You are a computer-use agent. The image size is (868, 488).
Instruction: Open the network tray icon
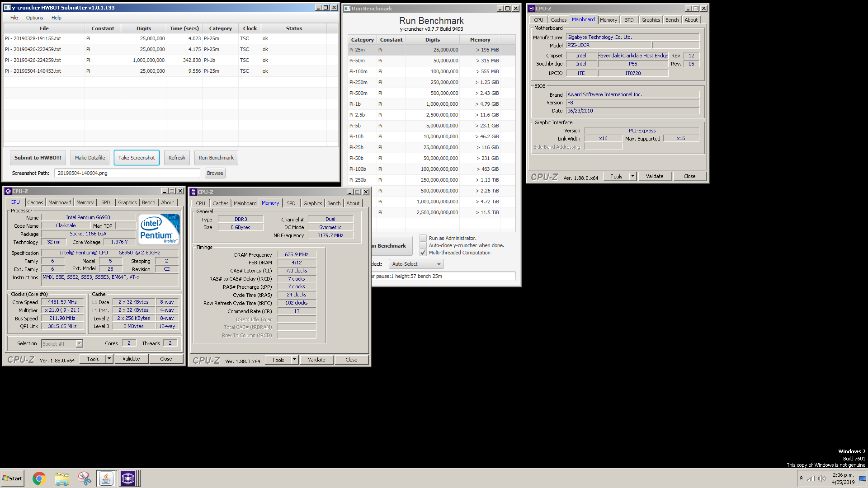pos(811,479)
